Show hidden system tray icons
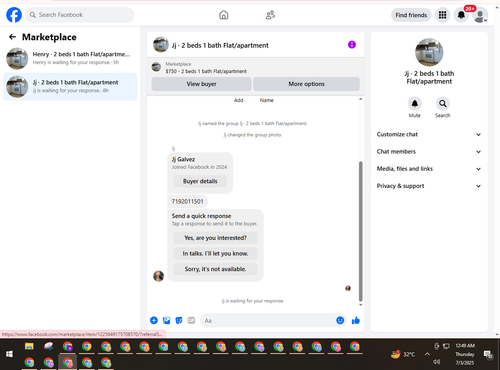Screen dimensions: 500x370 [427, 354]
